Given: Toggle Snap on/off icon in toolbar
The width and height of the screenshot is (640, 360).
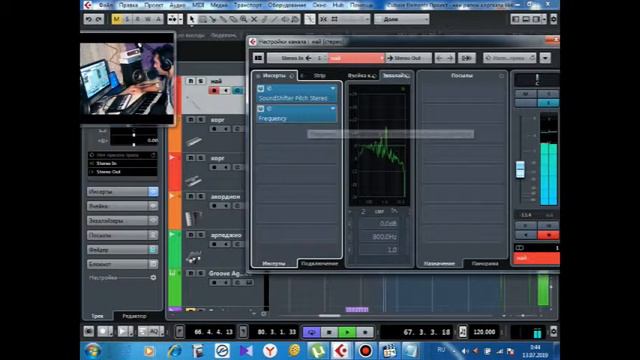Looking at the screenshot, I should (x=324, y=19).
